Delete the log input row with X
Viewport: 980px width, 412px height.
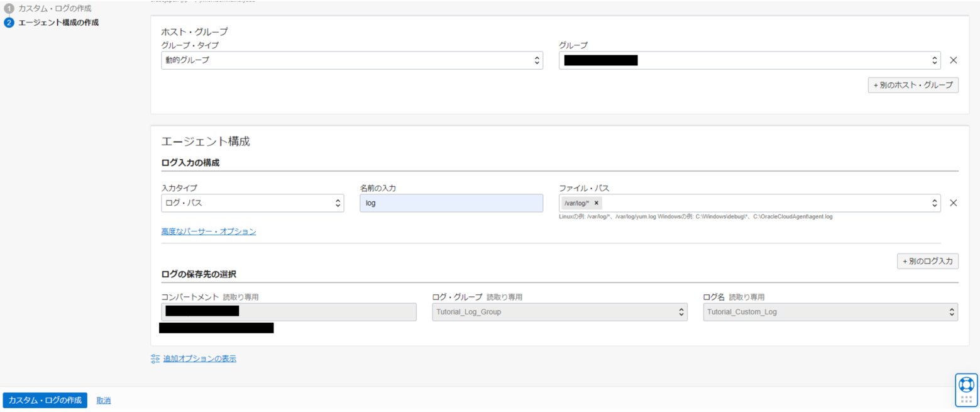953,203
